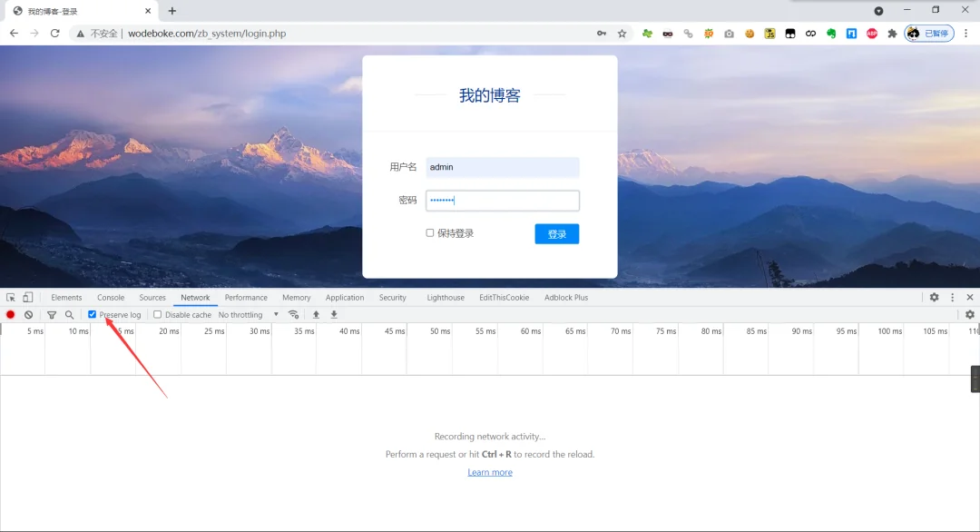Open DevTools settings gear

935,298
